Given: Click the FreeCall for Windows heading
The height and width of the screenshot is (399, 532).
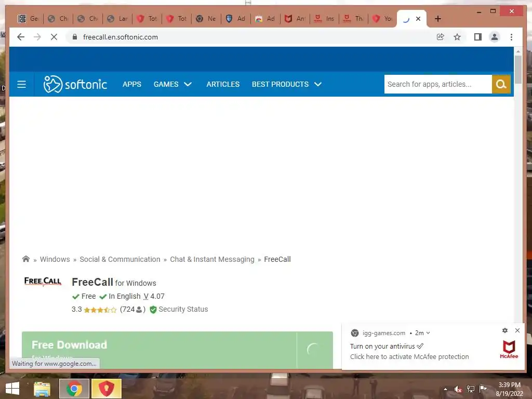Looking at the screenshot, I should pyautogui.click(x=114, y=282).
